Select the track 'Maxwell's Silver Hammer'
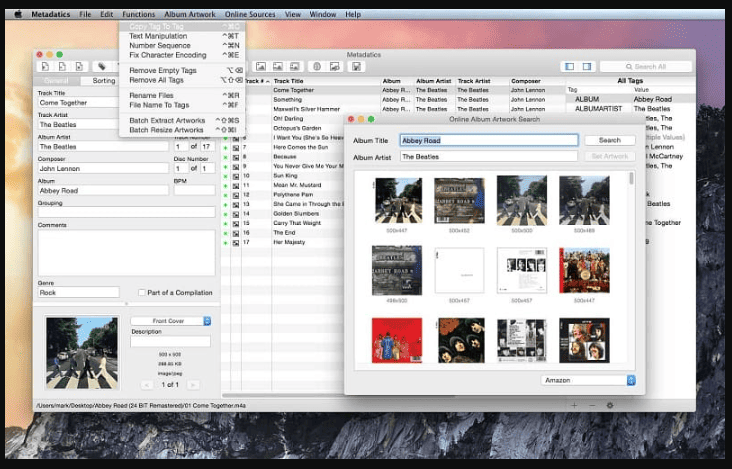Image resolution: width=732 pixels, height=469 pixels. click(x=306, y=109)
